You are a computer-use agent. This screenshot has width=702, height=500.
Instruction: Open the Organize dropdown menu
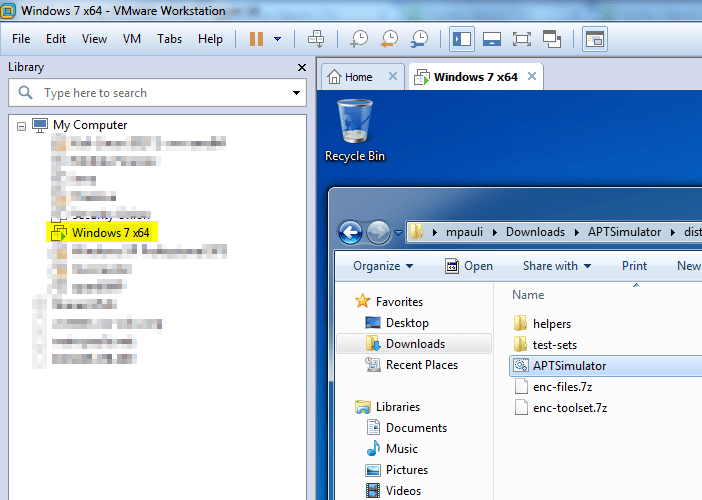point(383,266)
